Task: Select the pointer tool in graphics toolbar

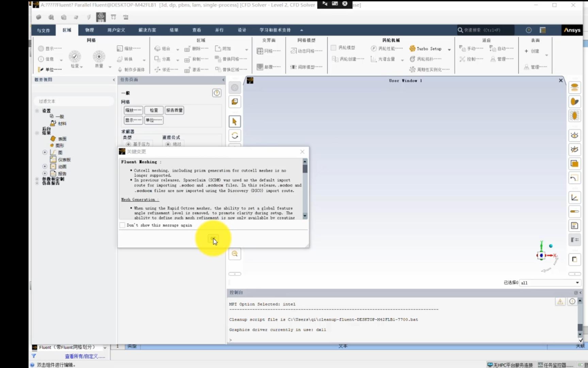Action: pyautogui.click(x=234, y=121)
